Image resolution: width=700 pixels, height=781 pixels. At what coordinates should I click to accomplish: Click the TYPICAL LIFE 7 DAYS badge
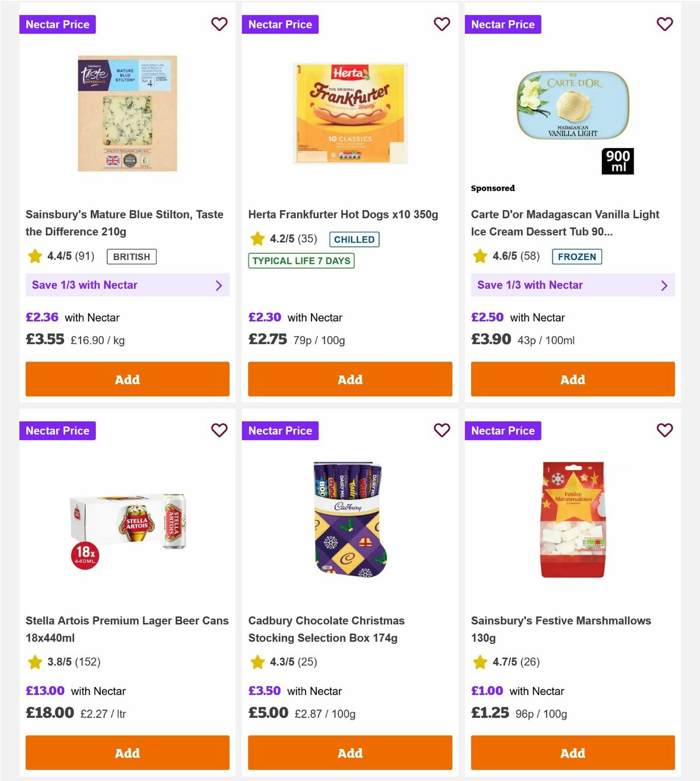pos(300,261)
